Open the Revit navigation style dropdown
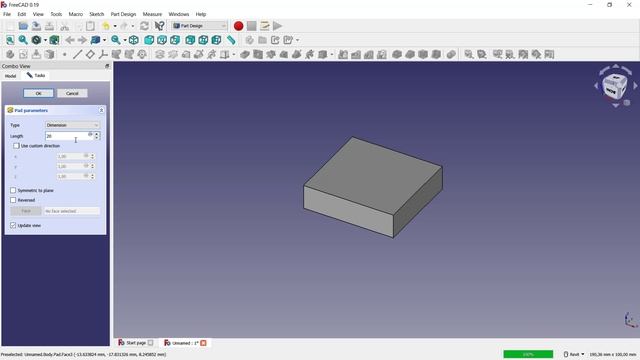This screenshot has height=360, width=640. pyautogui.click(x=574, y=354)
